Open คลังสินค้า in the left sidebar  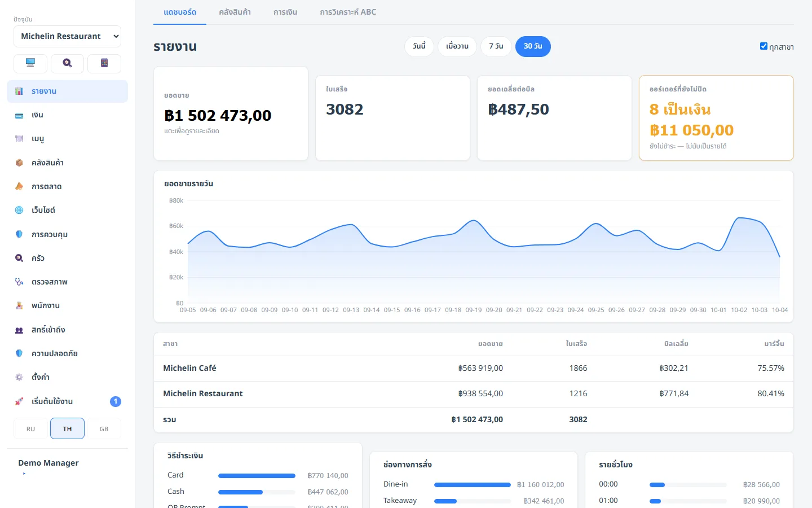[67, 163]
